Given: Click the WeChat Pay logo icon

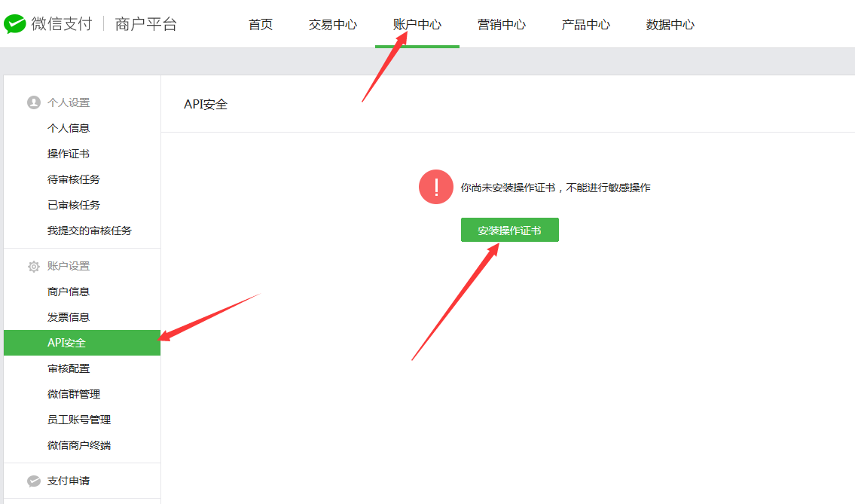Looking at the screenshot, I should click(15, 24).
